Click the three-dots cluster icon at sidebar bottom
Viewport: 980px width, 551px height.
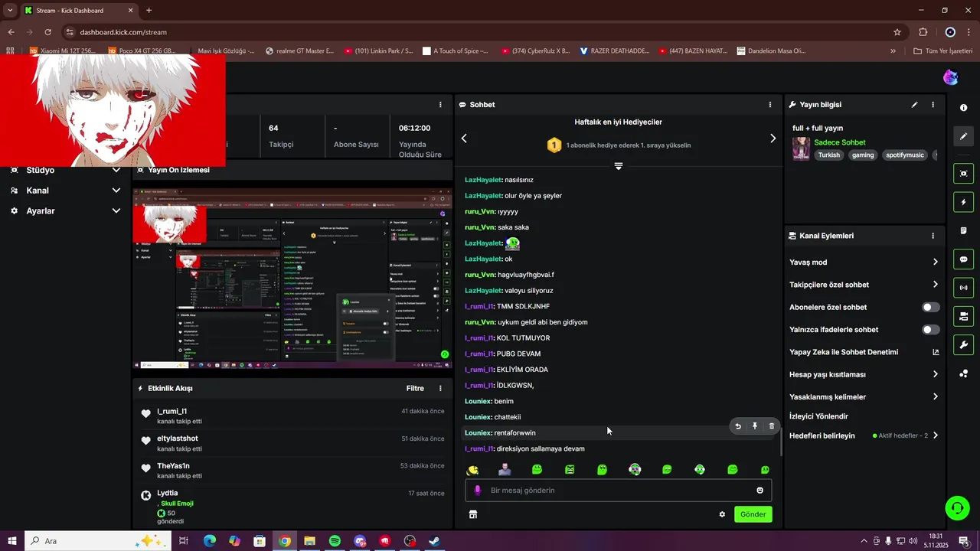tap(964, 373)
